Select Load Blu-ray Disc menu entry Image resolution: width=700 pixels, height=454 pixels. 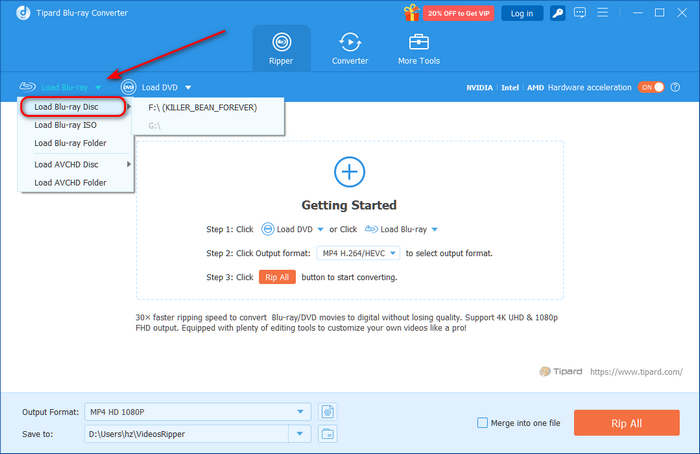pyautogui.click(x=74, y=107)
